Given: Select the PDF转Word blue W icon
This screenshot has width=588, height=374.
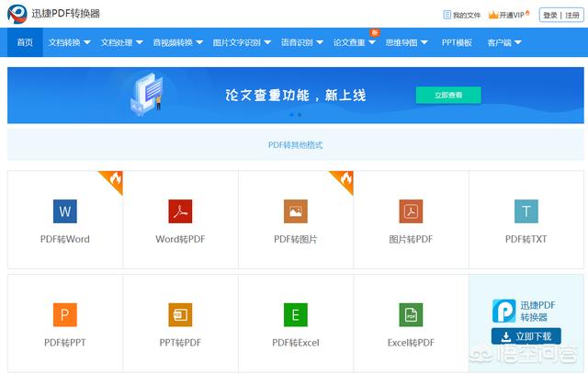Looking at the screenshot, I should click(x=65, y=211).
